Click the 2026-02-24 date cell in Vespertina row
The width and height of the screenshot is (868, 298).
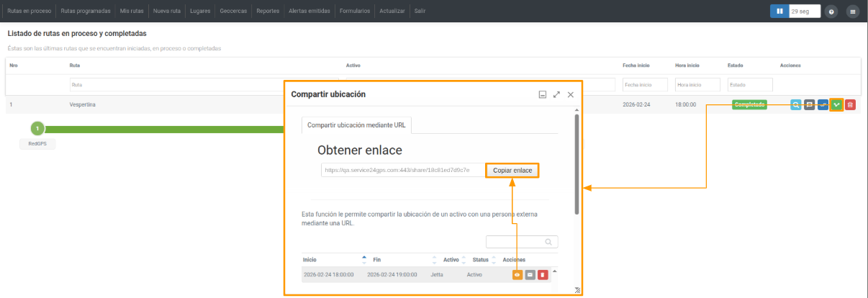click(637, 104)
